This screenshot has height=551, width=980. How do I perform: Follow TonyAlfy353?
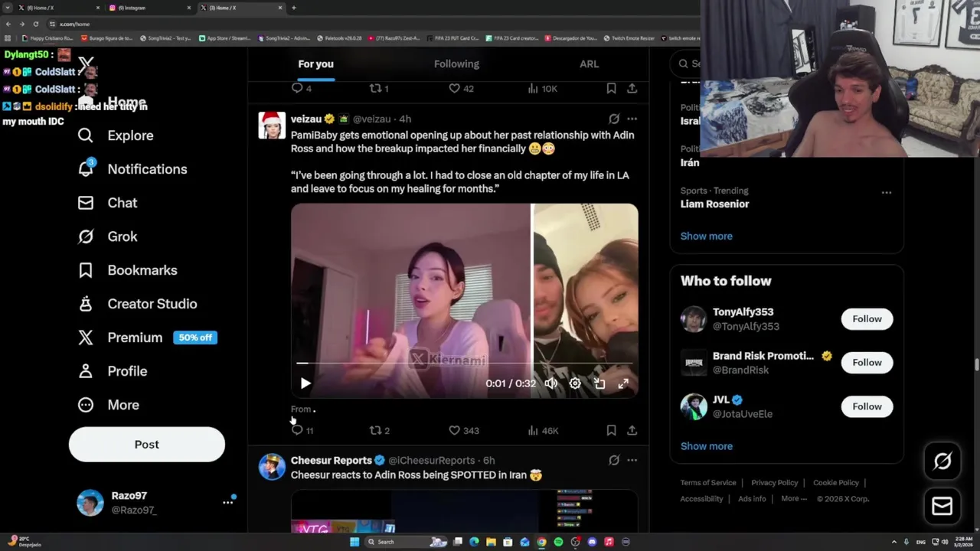point(867,318)
